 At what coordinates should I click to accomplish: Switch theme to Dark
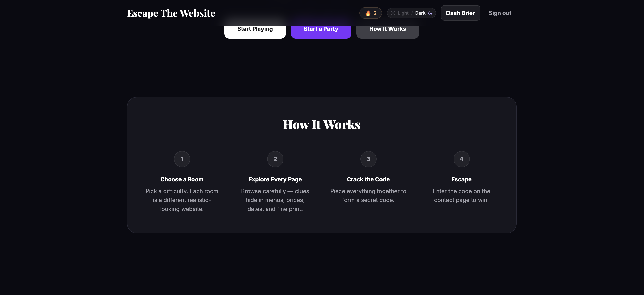(x=420, y=13)
